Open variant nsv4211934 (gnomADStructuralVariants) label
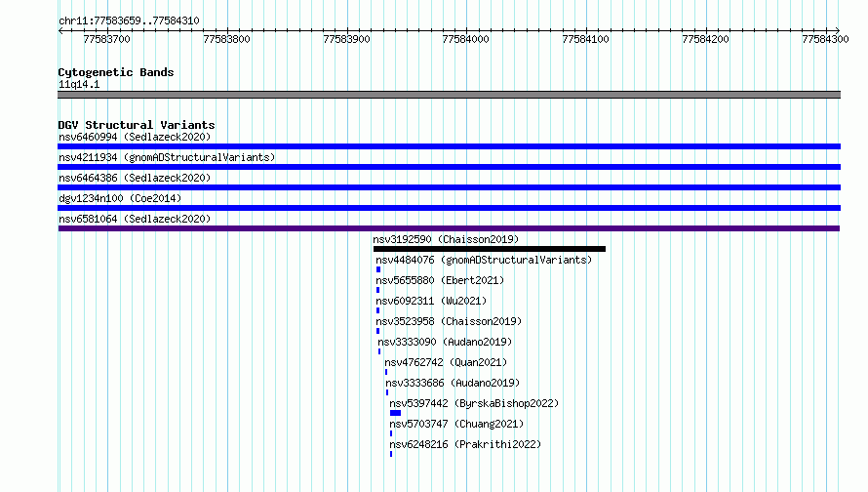 [x=167, y=157]
